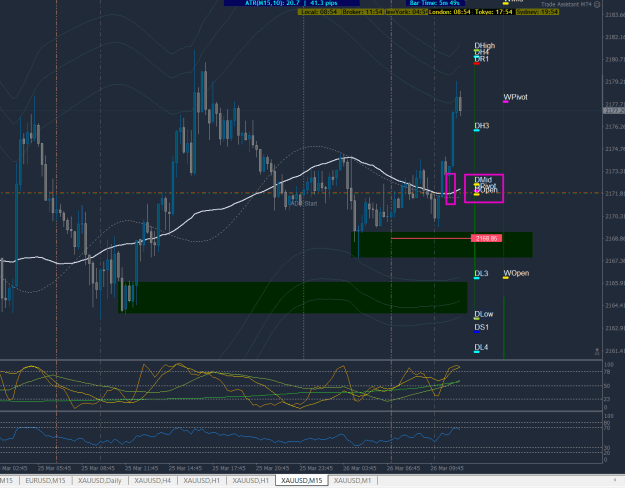Click the DH3 level label
The height and width of the screenshot is (488, 625).
click(482, 126)
